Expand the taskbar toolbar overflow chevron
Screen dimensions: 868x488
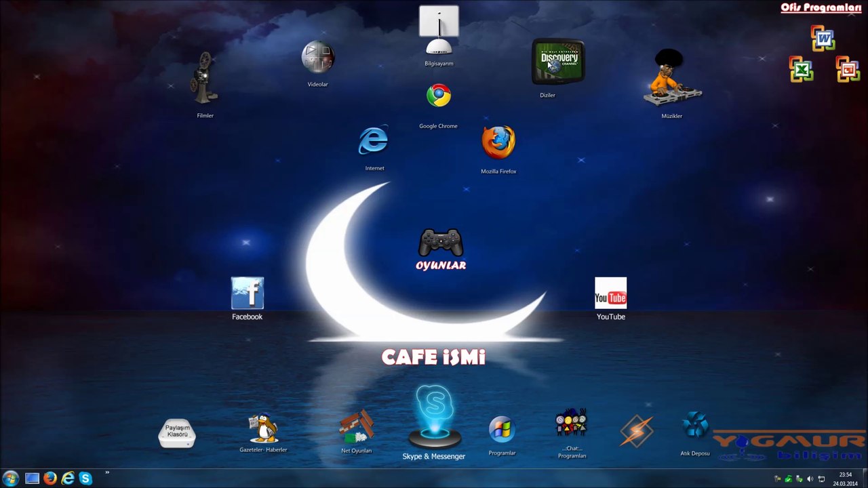point(107,473)
